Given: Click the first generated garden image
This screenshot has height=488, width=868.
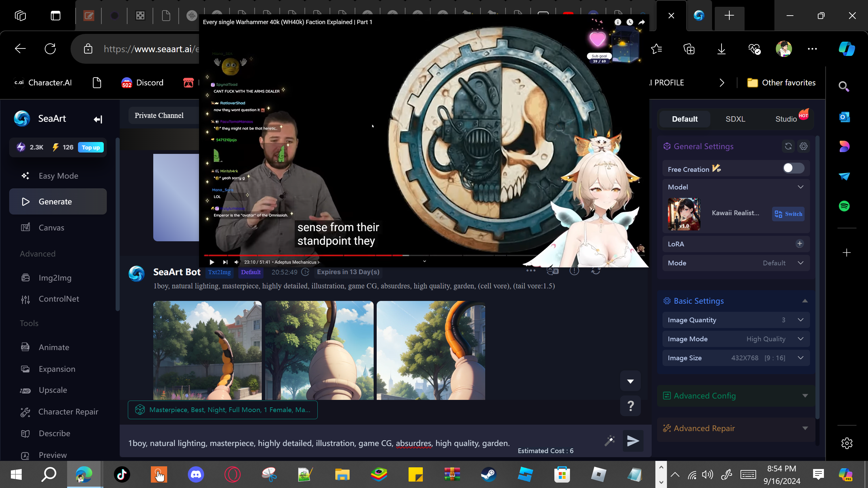Looking at the screenshot, I should (208, 350).
